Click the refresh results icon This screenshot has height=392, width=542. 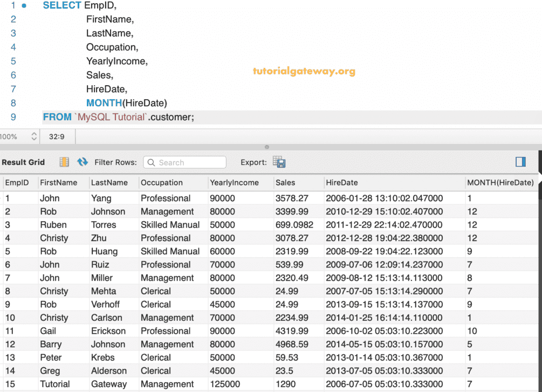[x=83, y=162]
